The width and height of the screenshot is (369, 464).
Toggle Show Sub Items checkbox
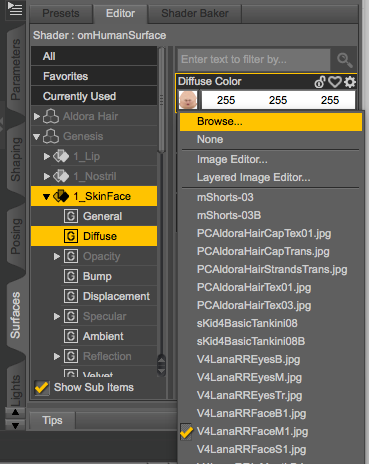point(42,388)
